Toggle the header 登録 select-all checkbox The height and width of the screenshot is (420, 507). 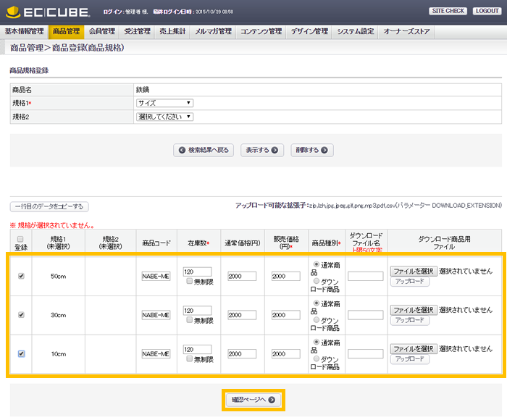pyautogui.click(x=21, y=240)
